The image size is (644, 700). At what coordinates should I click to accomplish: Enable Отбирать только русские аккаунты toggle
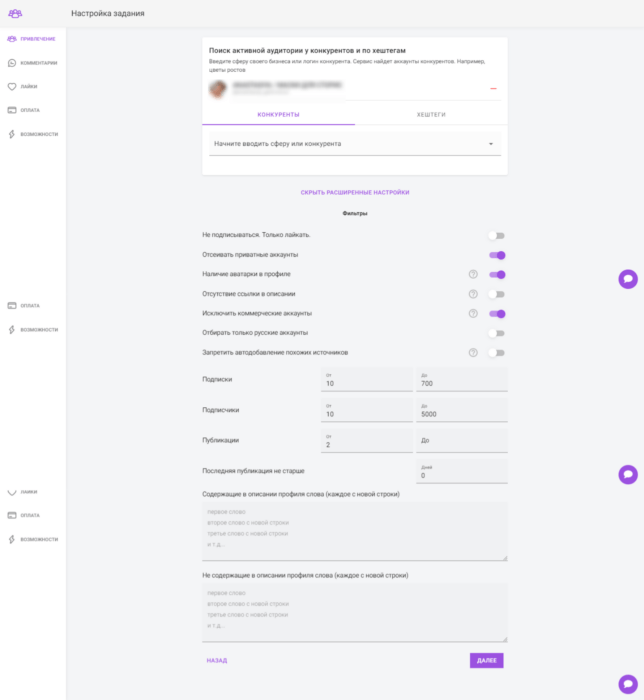coord(497,333)
